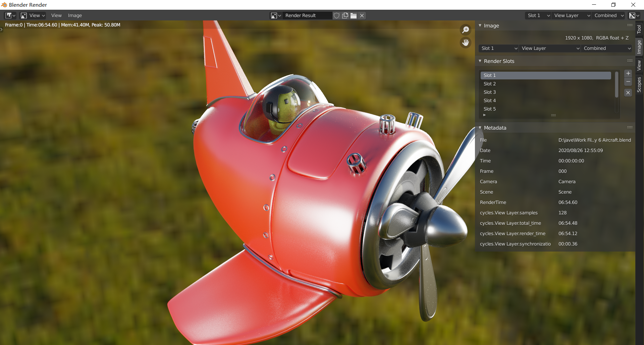Switch to the Tool sidebar tab
Viewport: 644px width, 345px height.
pyautogui.click(x=639, y=29)
